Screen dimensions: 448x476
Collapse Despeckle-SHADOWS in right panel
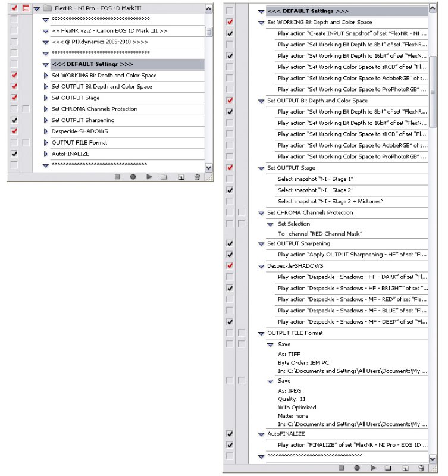(x=261, y=266)
